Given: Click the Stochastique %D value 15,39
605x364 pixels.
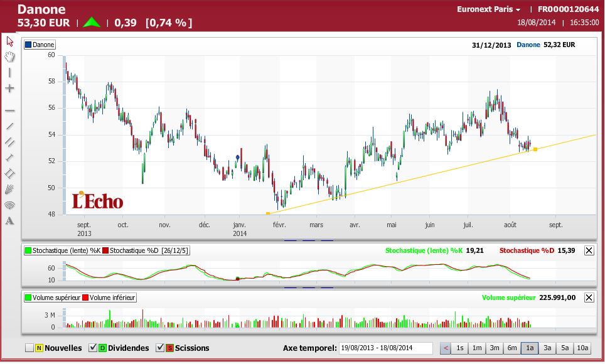Looking at the screenshot, I should click(566, 250).
